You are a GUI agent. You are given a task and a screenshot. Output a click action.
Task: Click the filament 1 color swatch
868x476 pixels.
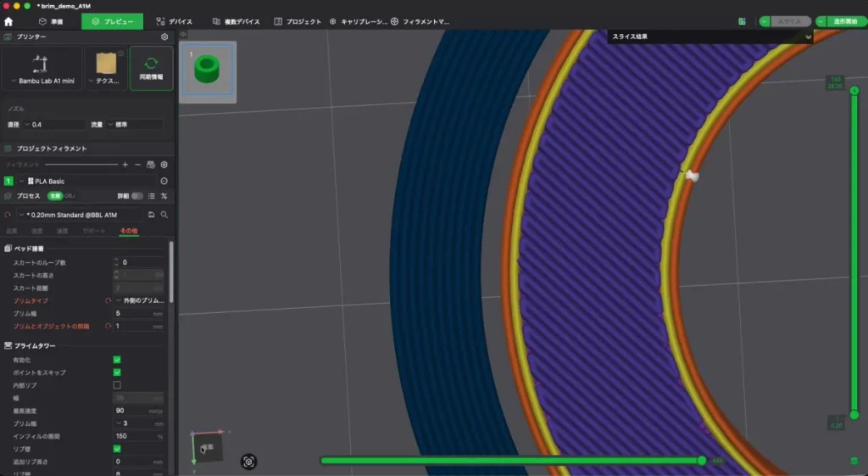(8, 182)
